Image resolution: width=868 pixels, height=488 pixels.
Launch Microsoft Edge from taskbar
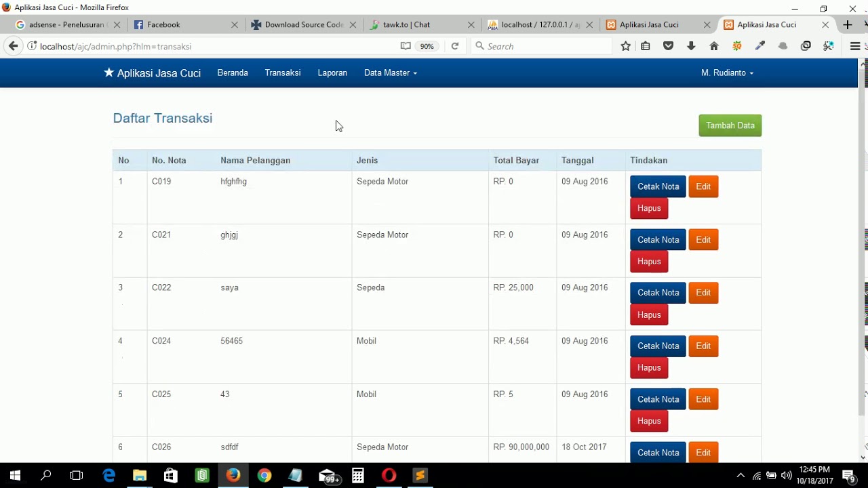[x=108, y=475]
